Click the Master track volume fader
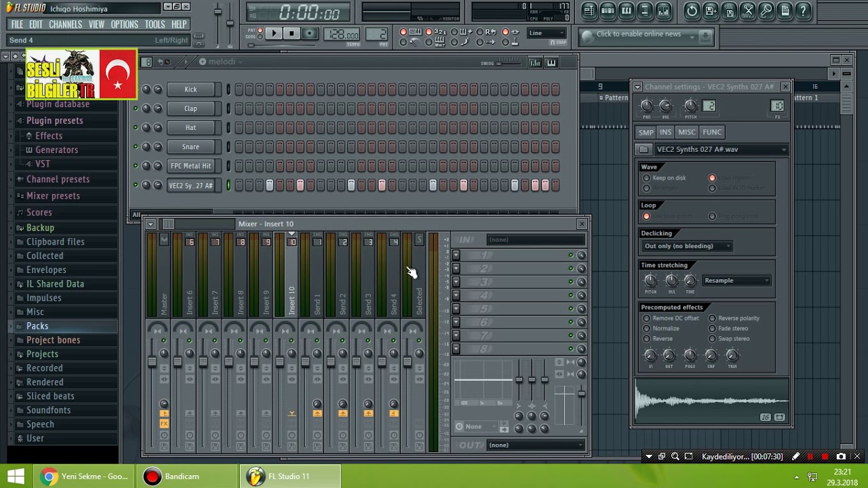 click(152, 363)
